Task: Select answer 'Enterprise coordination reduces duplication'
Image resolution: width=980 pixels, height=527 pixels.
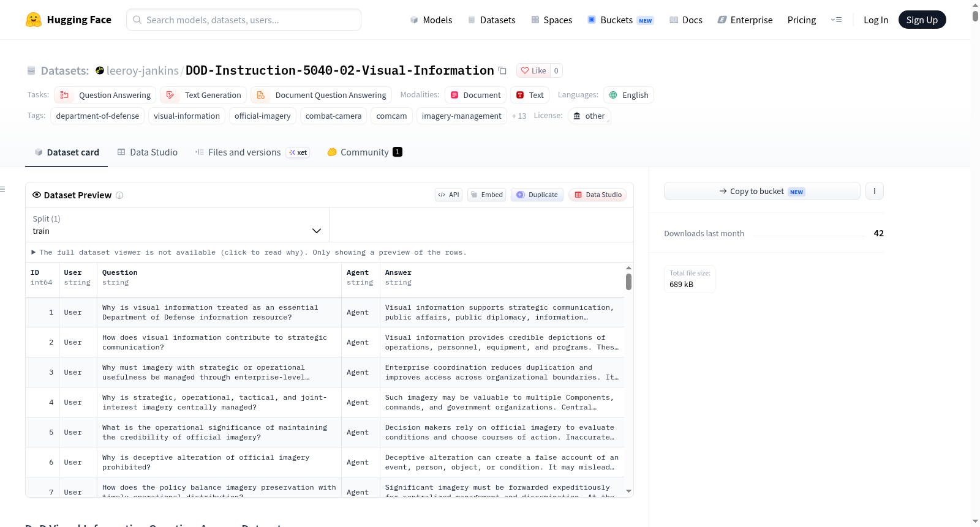Action: coord(502,372)
